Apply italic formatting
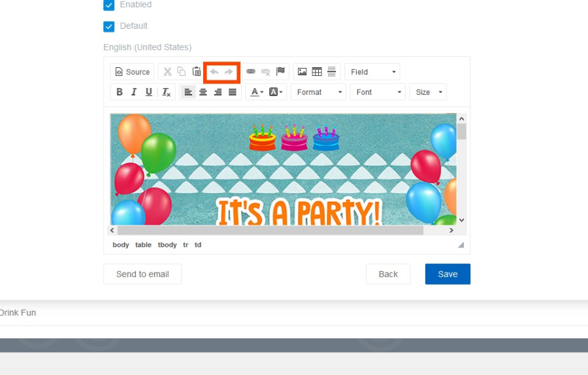Viewport: 588px width, 375px height. pos(134,92)
